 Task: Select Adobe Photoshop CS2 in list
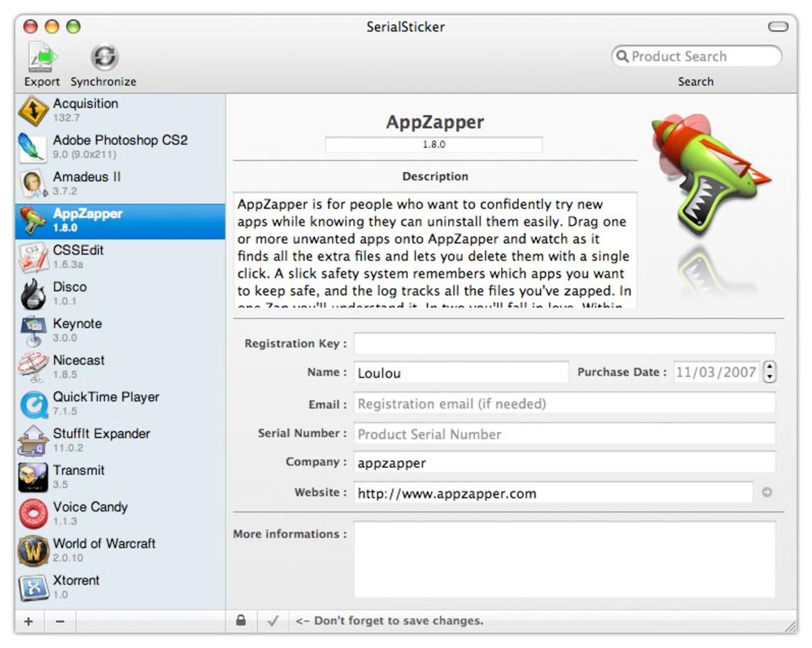coord(120,147)
